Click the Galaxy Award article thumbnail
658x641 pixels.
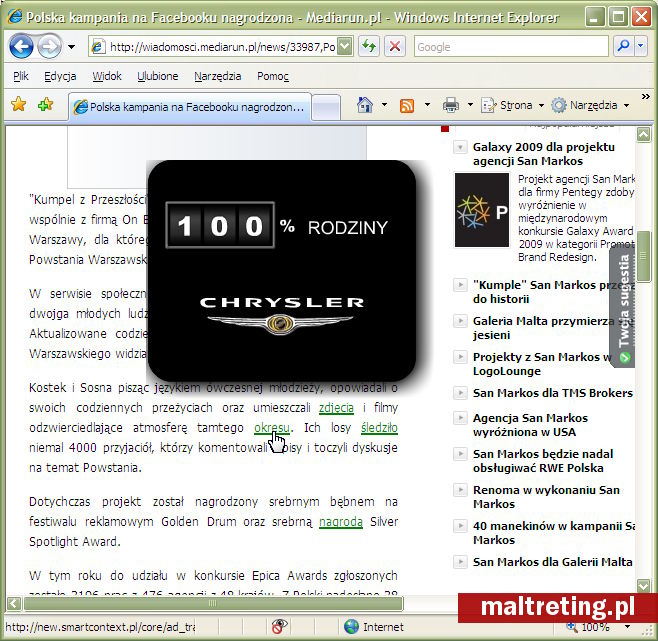click(x=482, y=210)
